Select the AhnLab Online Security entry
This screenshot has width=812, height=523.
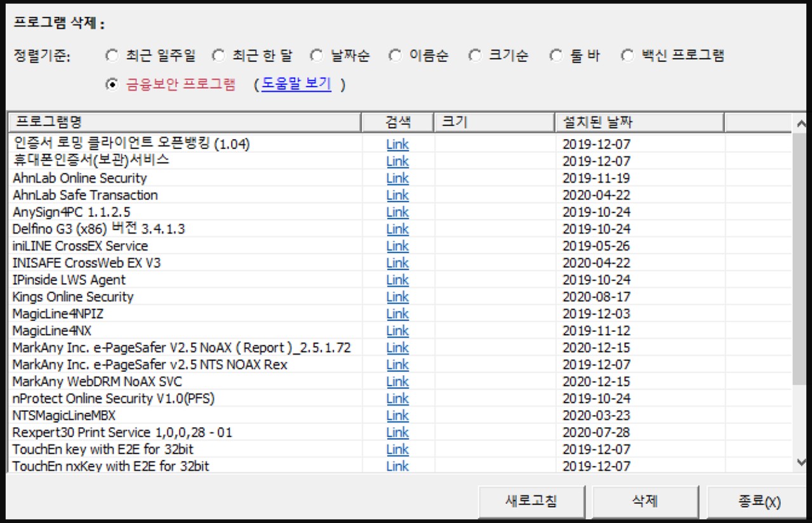tap(79, 178)
